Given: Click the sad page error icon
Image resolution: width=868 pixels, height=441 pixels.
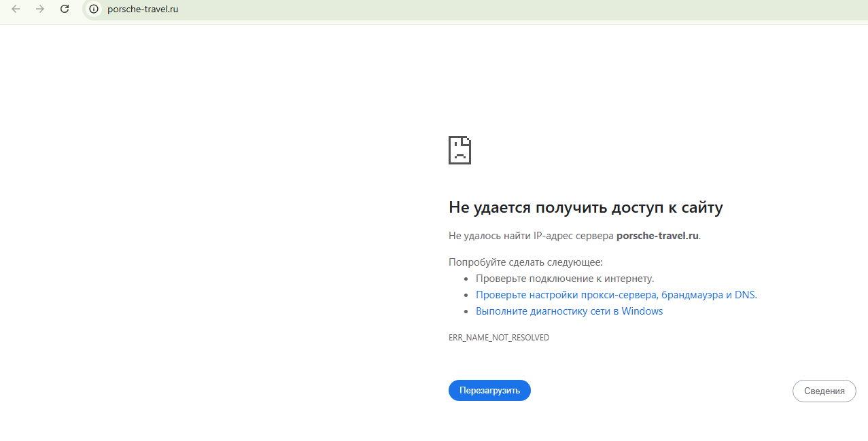Looking at the screenshot, I should (x=460, y=150).
